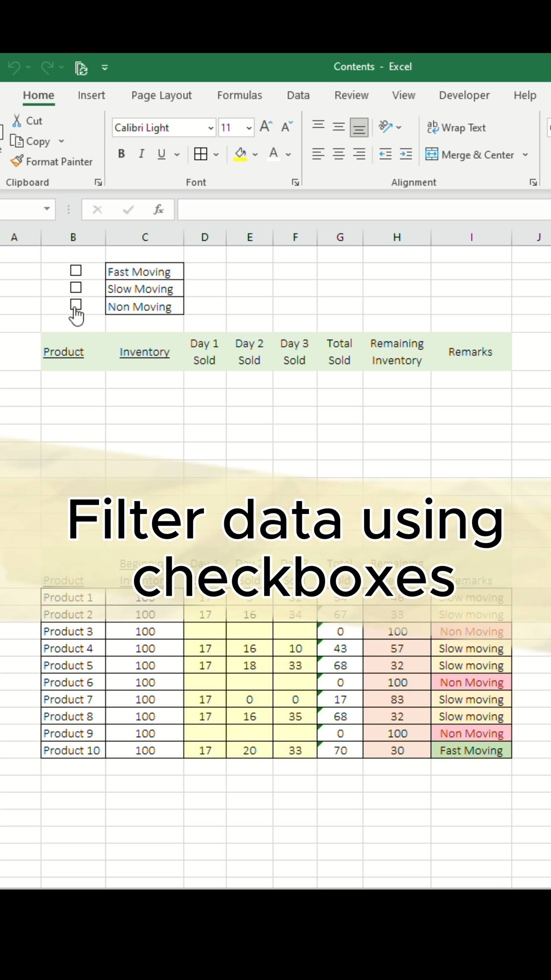Click the Cut scissors icon

[x=17, y=121]
